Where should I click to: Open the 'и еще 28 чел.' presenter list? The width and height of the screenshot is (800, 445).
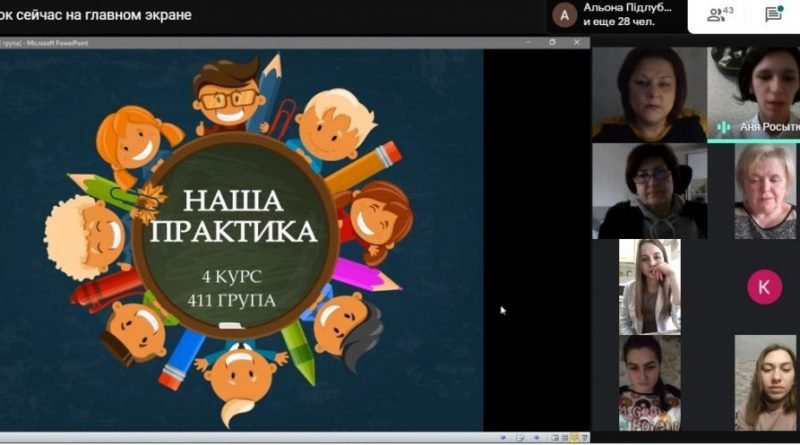point(619,22)
